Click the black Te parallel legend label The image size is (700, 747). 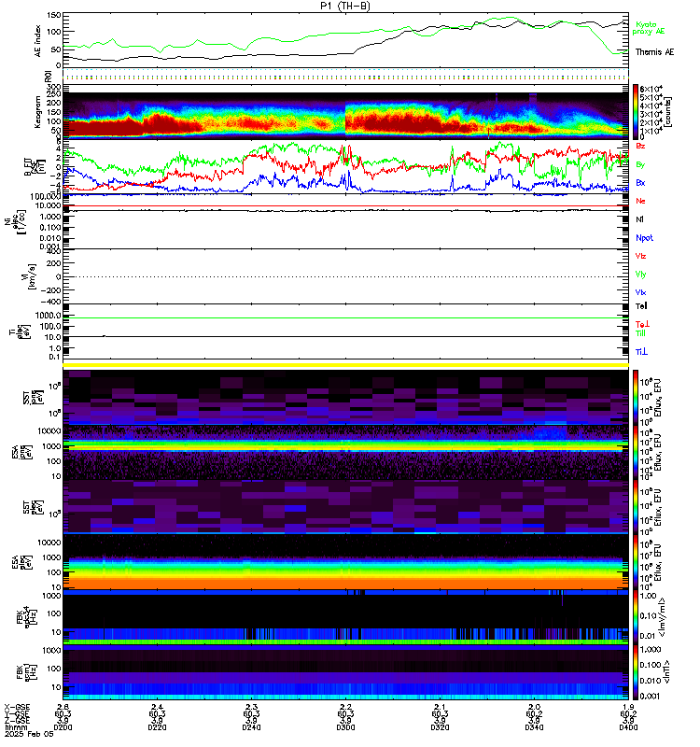coord(641,306)
